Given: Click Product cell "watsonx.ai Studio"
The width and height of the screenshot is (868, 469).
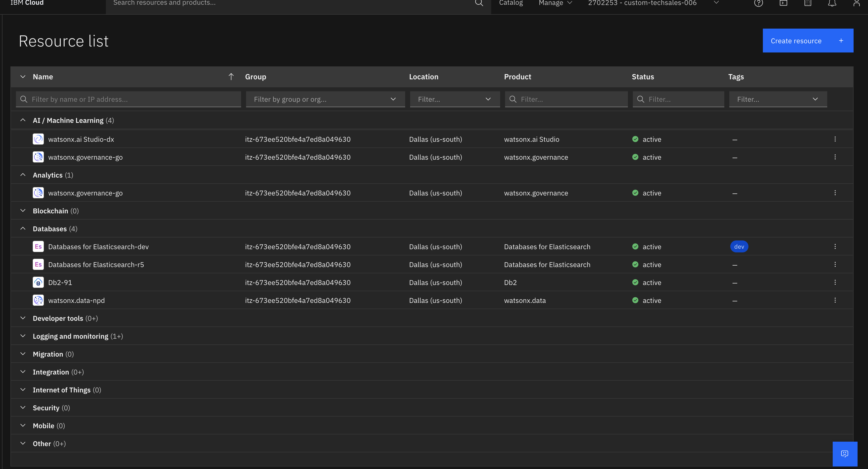Looking at the screenshot, I should pyautogui.click(x=531, y=139).
